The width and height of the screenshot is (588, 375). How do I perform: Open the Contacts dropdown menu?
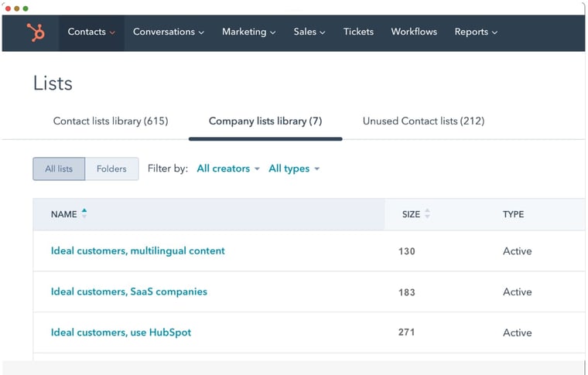point(91,32)
